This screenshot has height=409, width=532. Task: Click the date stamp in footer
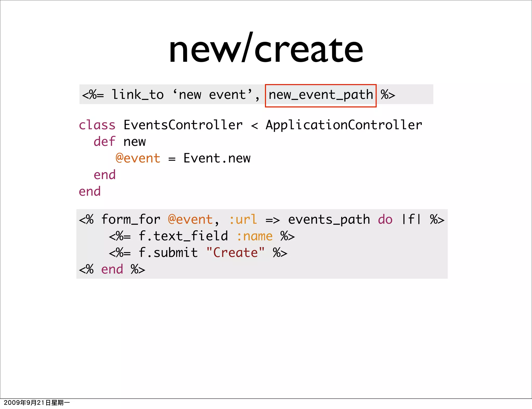click(x=37, y=403)
